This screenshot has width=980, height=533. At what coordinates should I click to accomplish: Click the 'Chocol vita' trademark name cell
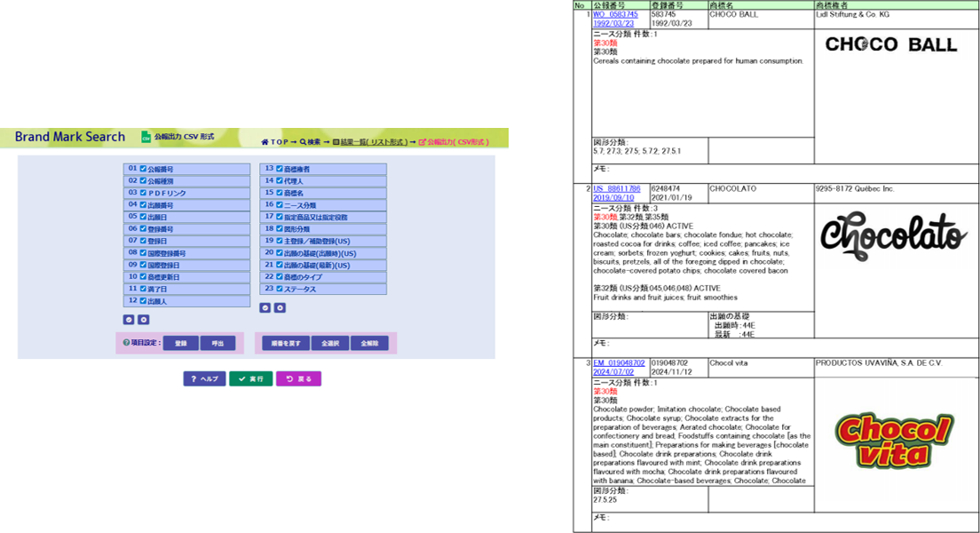762,367
